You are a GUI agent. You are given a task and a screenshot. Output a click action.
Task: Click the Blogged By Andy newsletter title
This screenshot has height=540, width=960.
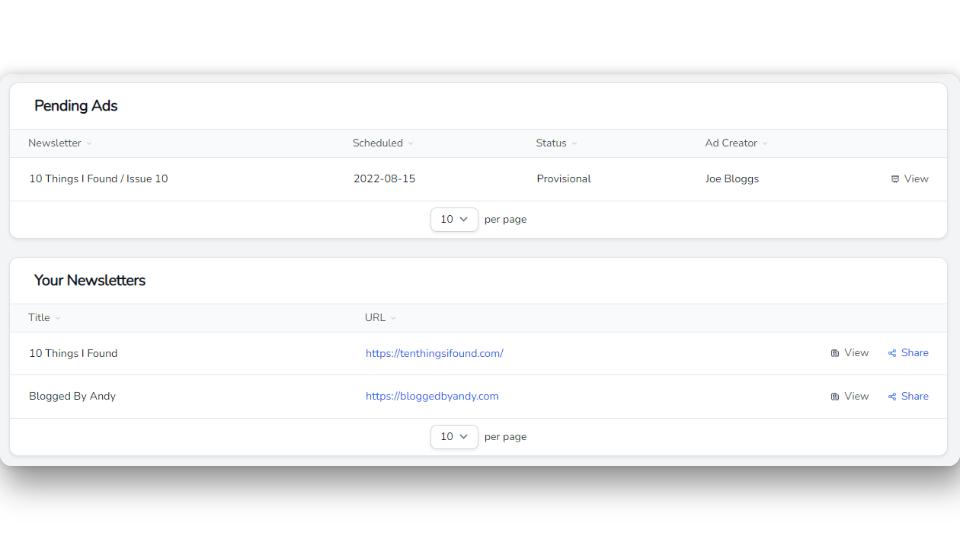[72, 396]
